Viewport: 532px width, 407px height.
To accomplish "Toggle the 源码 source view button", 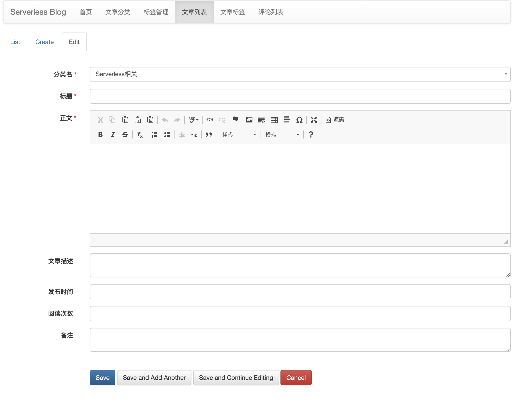I will 335,120.
